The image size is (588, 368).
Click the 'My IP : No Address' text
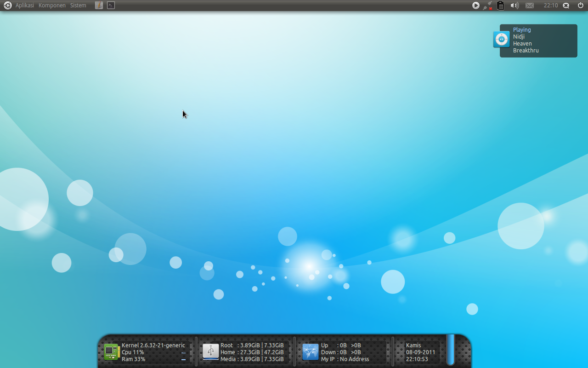pos(345,359)
